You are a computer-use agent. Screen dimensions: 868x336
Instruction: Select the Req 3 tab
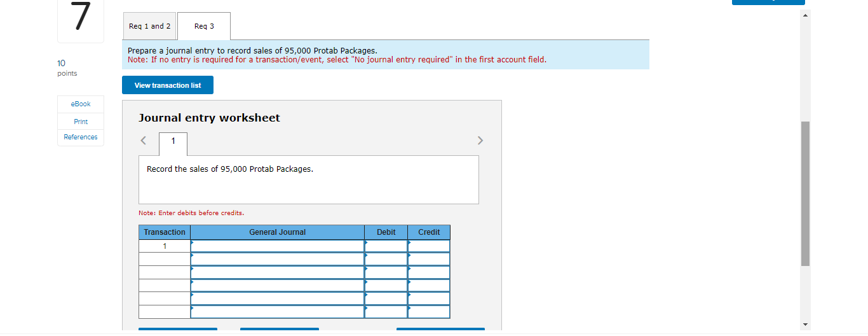coord(204,26)
